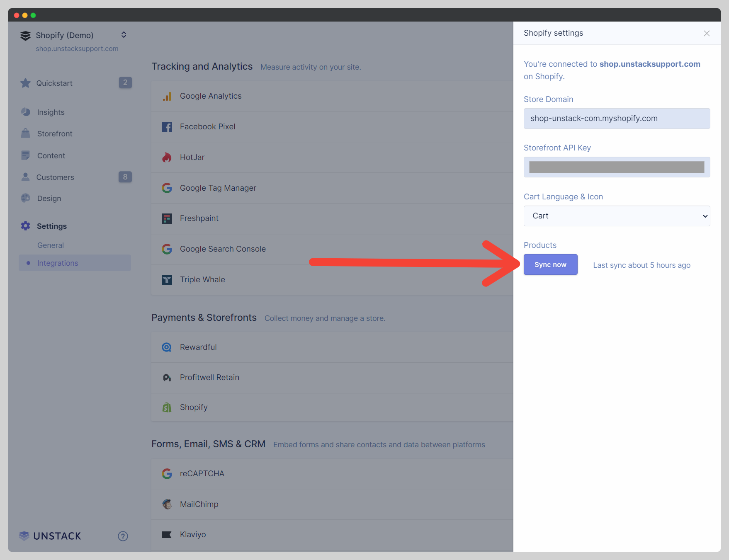Open the Google Analytics integration
The height and width of the screenshot is (560, 729).
click(x=210, y=96)
